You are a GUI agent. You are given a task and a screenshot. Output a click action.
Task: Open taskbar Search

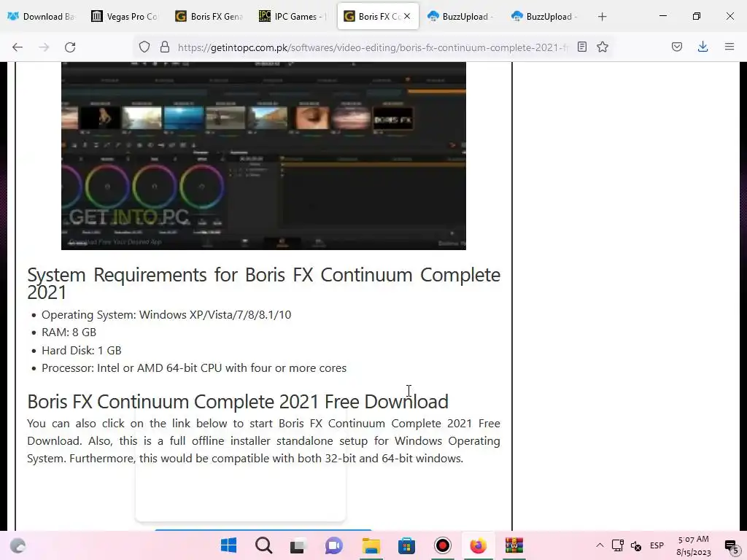pyautogui.click(x=263, y=545)
